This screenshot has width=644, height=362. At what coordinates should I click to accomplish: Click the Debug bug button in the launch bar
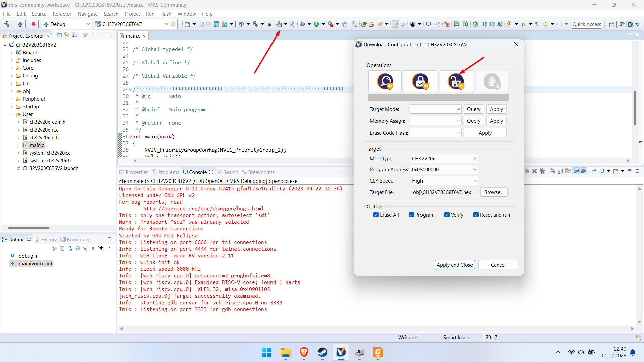click(x=20, y=24)
